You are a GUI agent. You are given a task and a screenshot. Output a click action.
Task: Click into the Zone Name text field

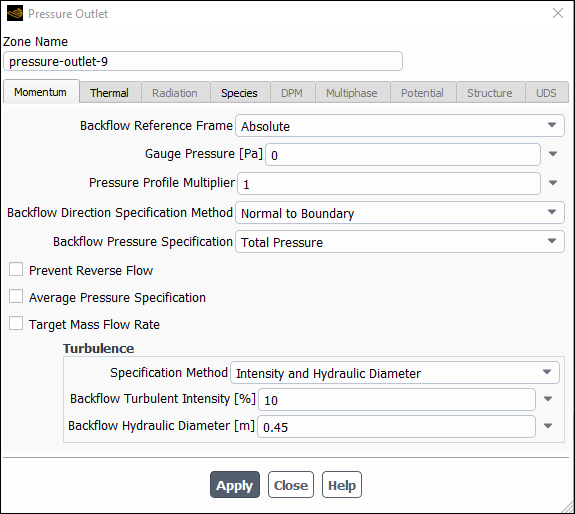pos(203,61)
